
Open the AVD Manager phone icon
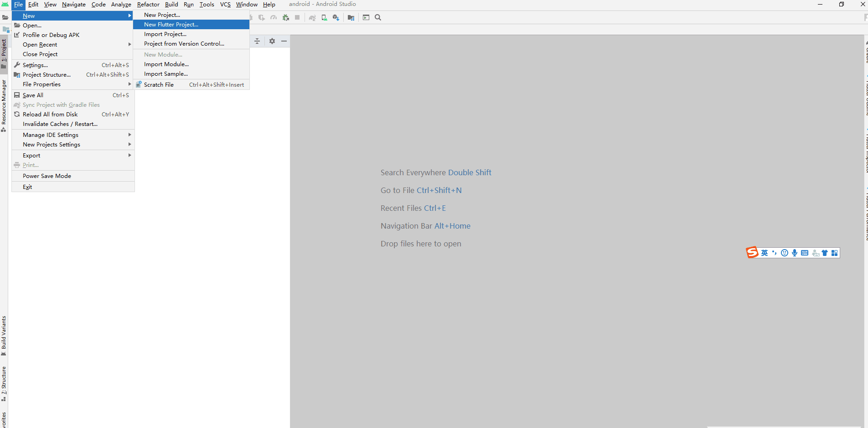324,17
